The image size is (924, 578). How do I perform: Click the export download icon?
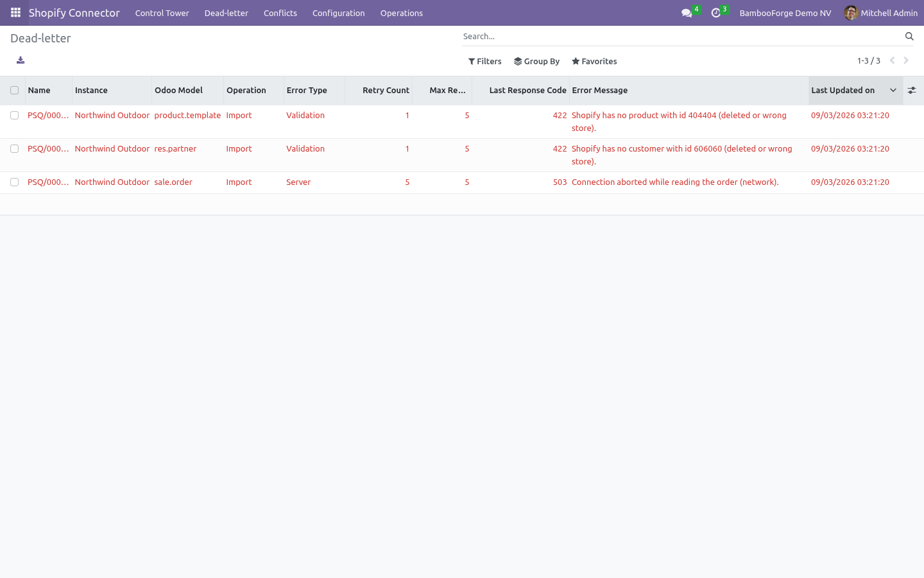point(21,60)
